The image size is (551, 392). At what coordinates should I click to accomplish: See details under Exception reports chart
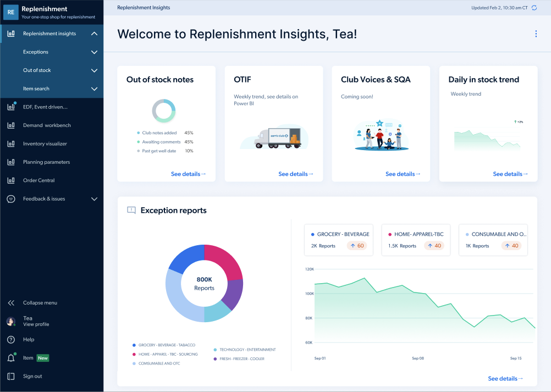[x=505, y=378]
